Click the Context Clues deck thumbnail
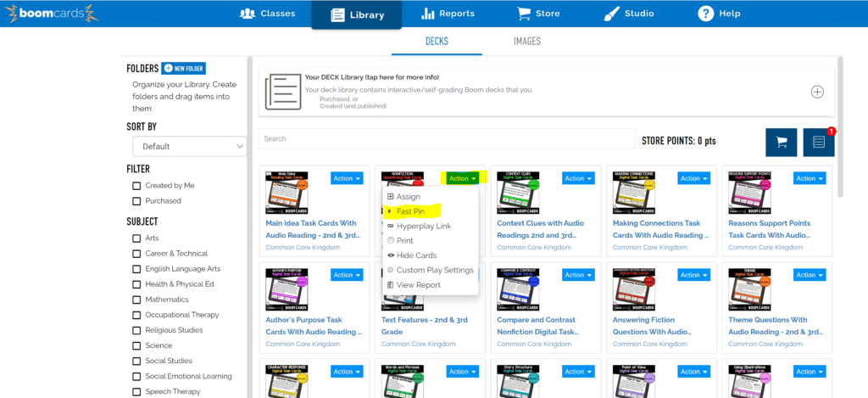This screenshot has width=868, height=398. (x=518, y=193)
